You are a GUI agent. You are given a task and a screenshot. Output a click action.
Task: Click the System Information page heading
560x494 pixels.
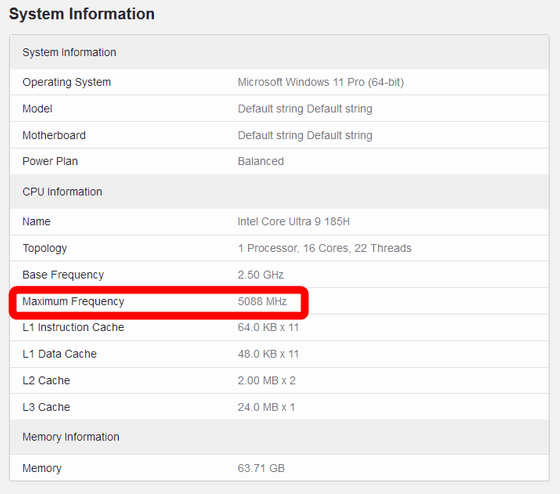[82, 14]
